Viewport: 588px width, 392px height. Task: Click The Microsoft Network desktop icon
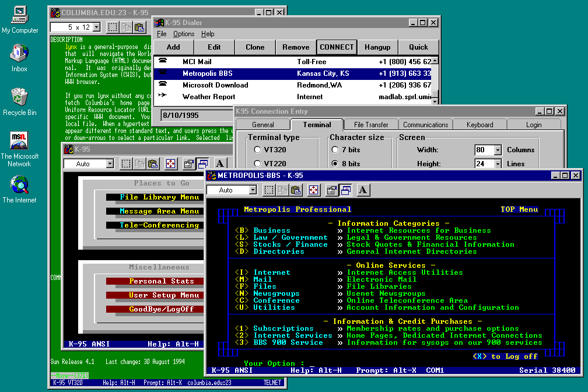coord(19,141)
